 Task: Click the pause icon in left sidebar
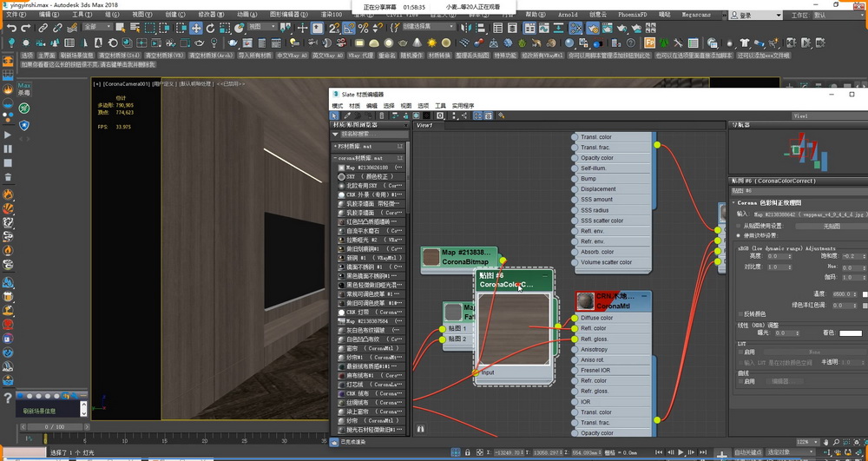(x=8, y=148)
